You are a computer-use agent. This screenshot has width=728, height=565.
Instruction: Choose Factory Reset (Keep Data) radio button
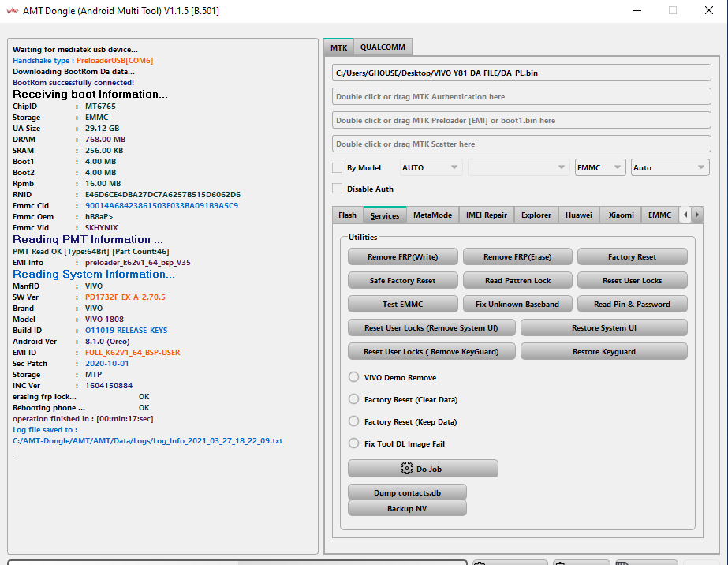[354, 421]
